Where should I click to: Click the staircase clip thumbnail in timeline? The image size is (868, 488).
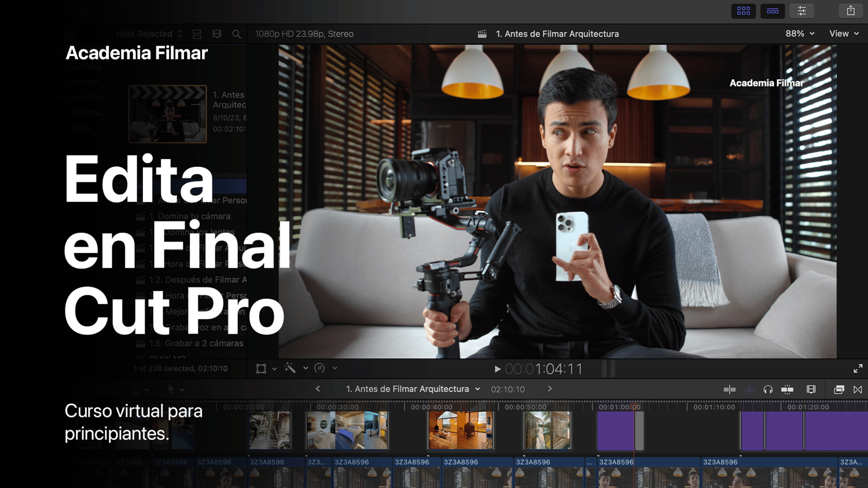(x=270, y=431)
